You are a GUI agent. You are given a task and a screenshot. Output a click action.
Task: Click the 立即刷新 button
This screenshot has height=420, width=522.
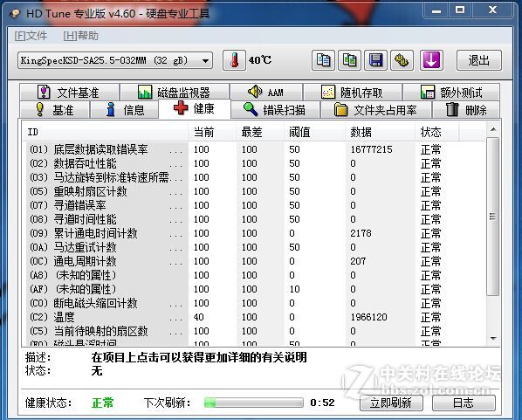pos(391,403)
